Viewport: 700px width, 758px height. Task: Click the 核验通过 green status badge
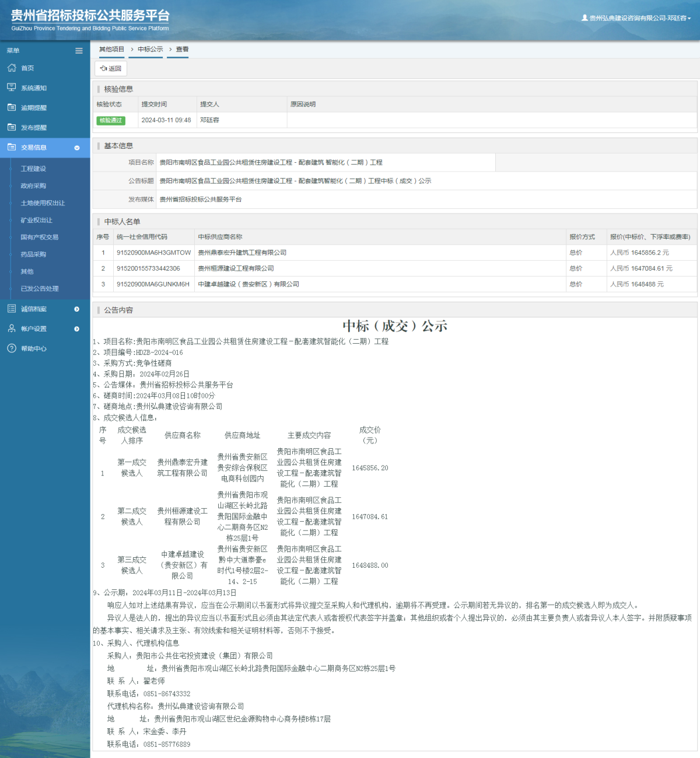point(111,120)
